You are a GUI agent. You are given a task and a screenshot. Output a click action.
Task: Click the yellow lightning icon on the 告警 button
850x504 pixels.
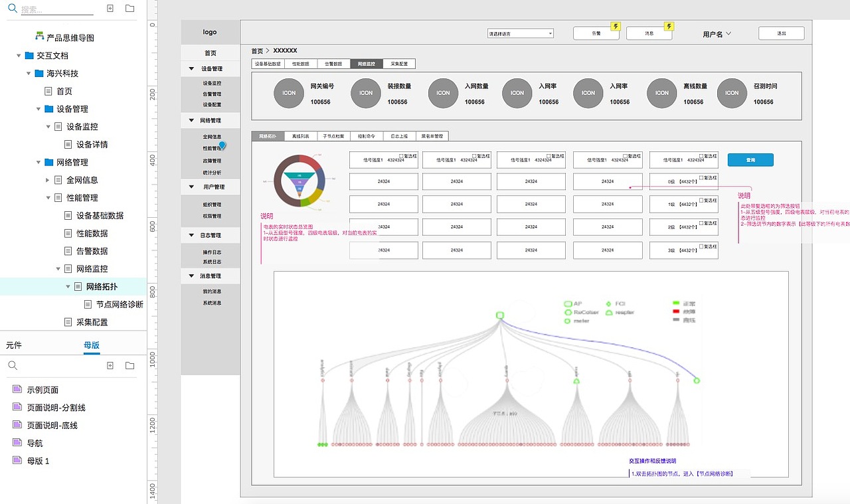(616, 27)
